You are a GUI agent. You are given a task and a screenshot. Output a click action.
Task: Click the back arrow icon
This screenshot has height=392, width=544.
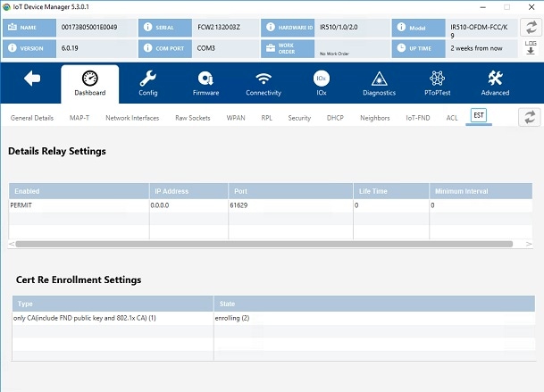(32, 79)
